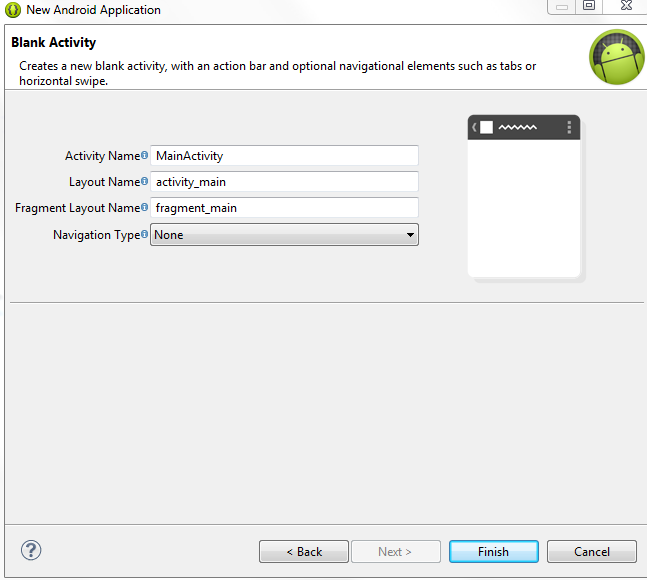Go to the previous step with Back
Image resolution: width=647 pixels, height=580 pixels.
(x=304, y=552)
